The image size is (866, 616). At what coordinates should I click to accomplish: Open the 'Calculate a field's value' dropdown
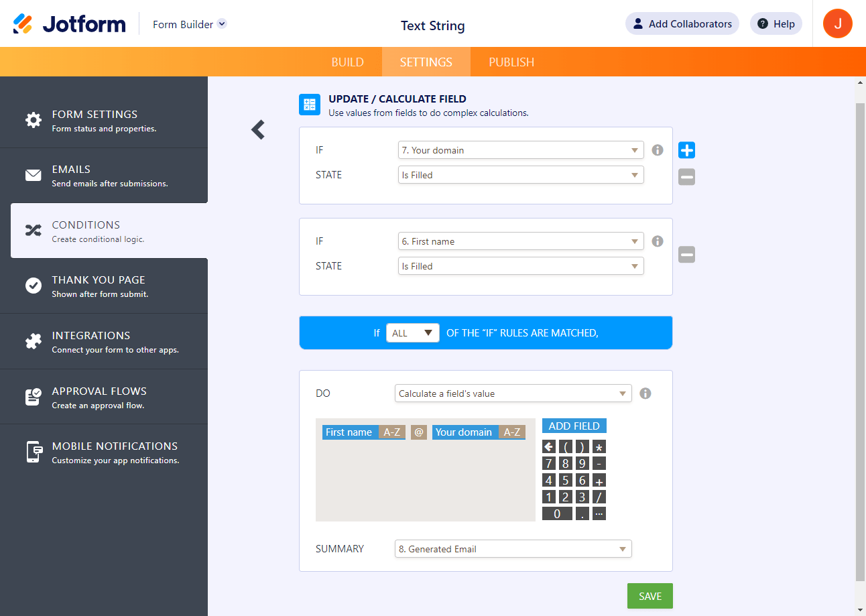pyautogui.click(x=513, y=393)
